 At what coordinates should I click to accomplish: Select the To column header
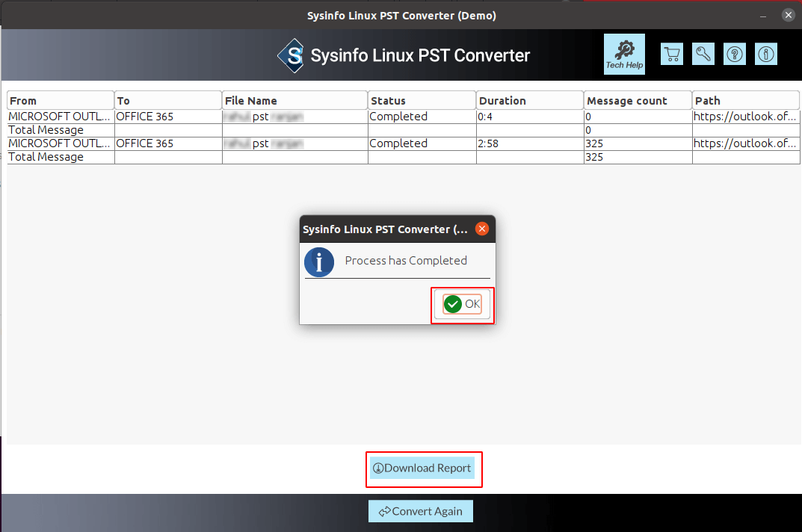tap(168, 100)
